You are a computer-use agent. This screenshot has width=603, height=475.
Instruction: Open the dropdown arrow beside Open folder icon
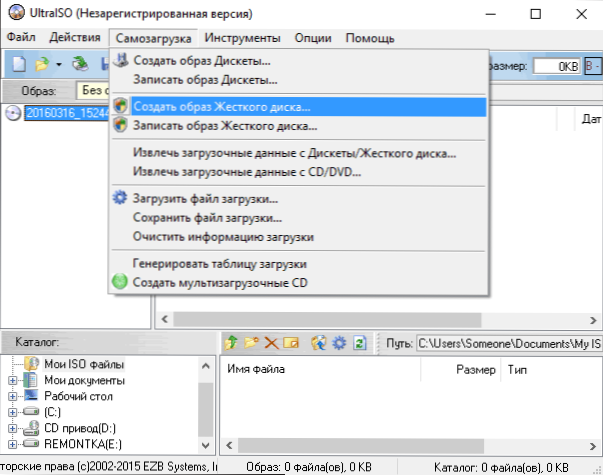(58, 65)
